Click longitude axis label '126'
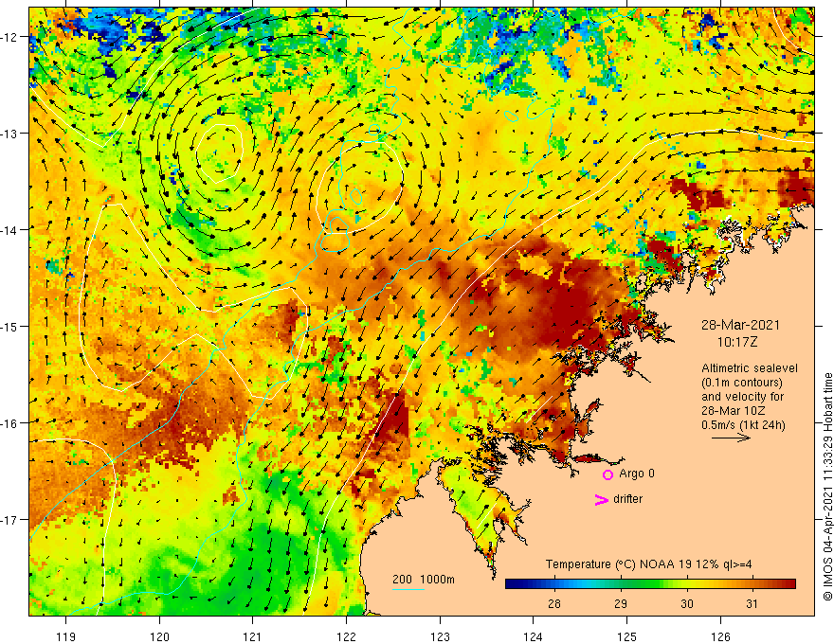This screenshot has height=644, width=834. click(720, 636)
